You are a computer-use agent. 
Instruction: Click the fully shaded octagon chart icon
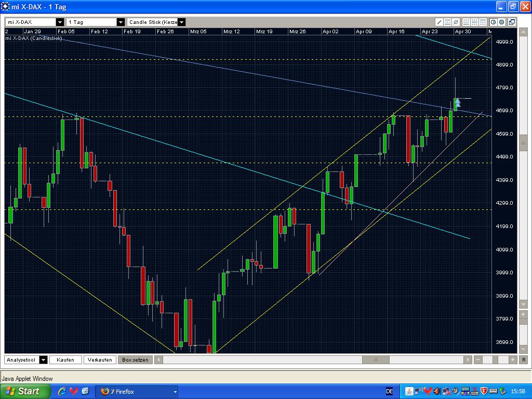tap(502, 22)
